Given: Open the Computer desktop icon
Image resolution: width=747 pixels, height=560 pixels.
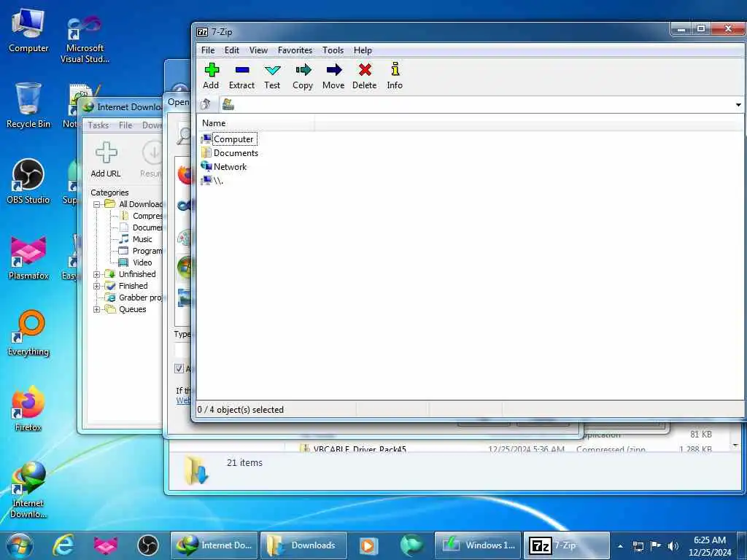Looking at the screenshot, I should click(28, 31).
